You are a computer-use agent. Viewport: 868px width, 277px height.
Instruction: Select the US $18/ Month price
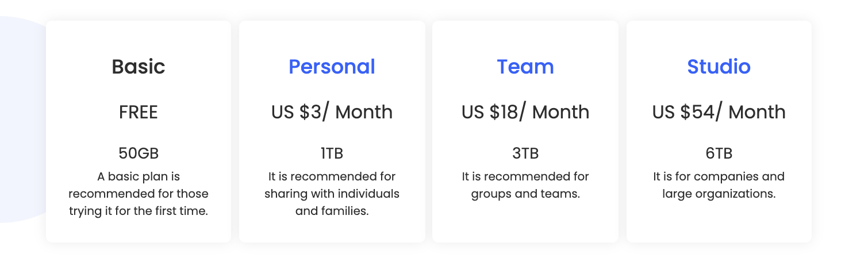tap(525, 112)
